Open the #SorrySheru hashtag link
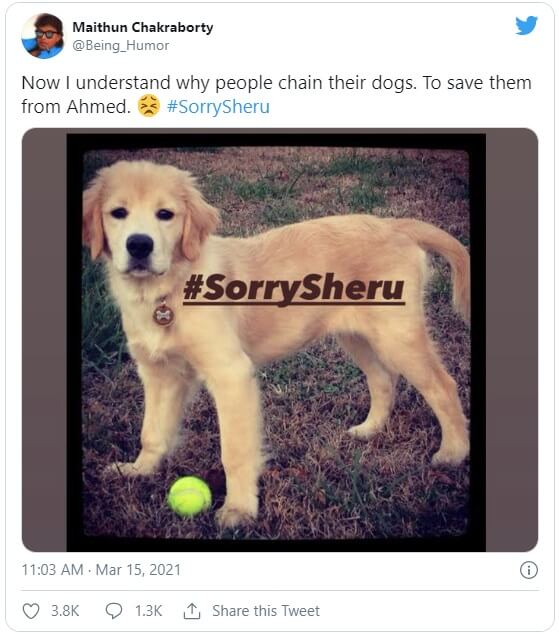Image resolution: width=559 pixels, height=634 pixels. (218, 107)
